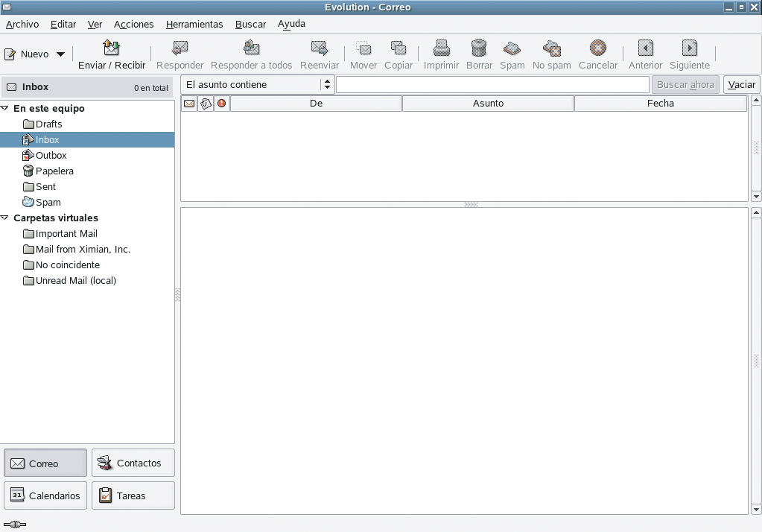Image resolution: width=762 pixels, height=532 pixels.
Task: Collapse the 'En este equipo' tree
Action: (x=5, y=108)
